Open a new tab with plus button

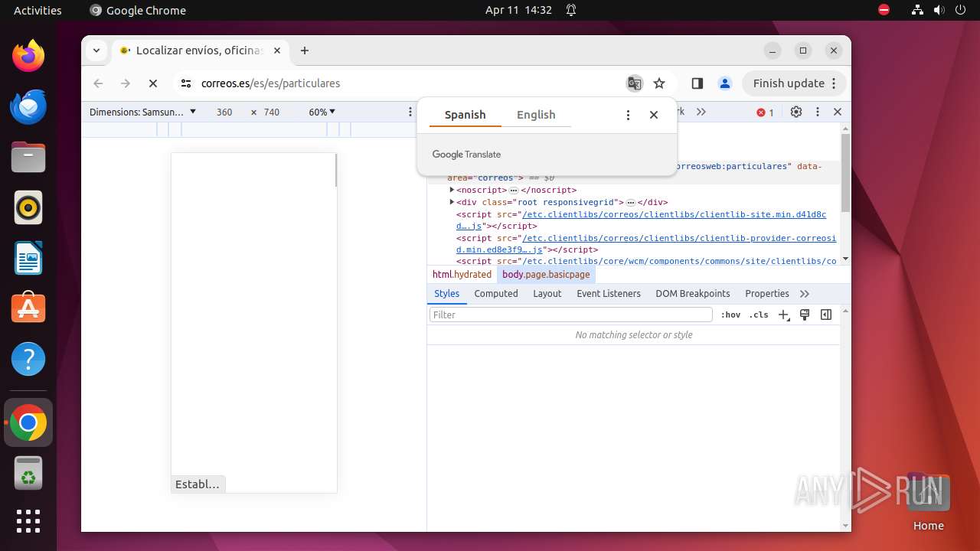pyautogui.click(x=305, y=51)
